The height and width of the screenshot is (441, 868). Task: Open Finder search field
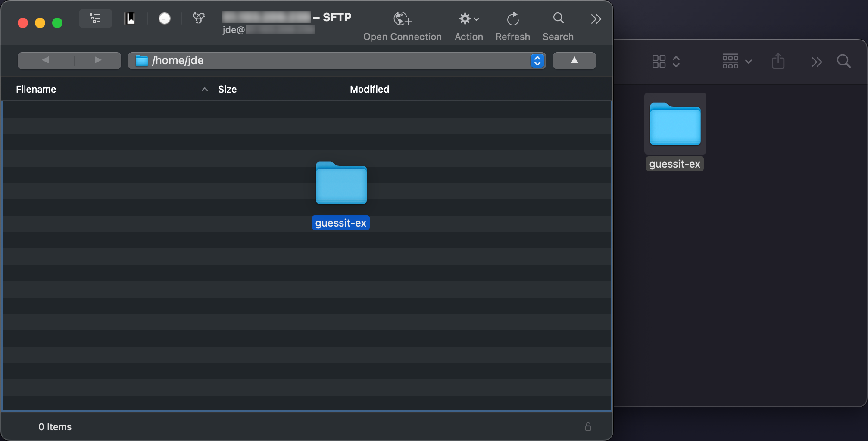click(843, 62)
